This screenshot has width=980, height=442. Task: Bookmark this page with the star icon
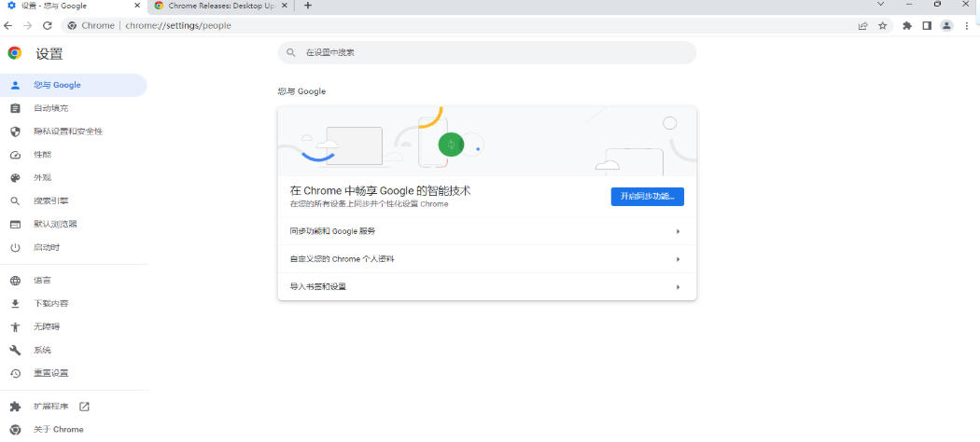883,25
